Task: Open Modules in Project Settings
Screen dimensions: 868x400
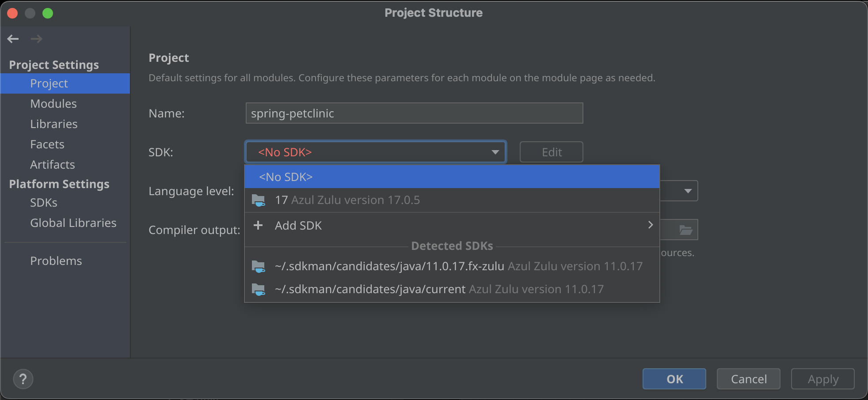Action: pos(53,104)
